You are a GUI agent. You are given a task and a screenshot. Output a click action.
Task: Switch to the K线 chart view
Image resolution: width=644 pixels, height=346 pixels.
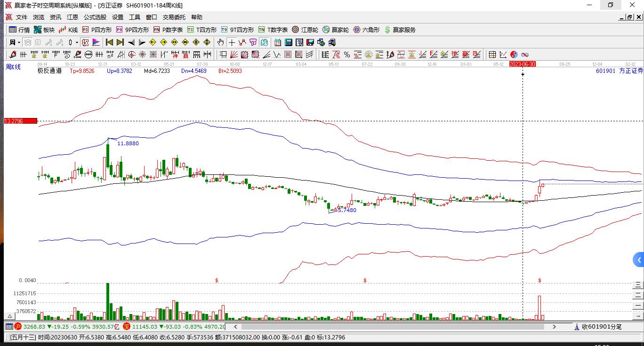click(68, 30)
